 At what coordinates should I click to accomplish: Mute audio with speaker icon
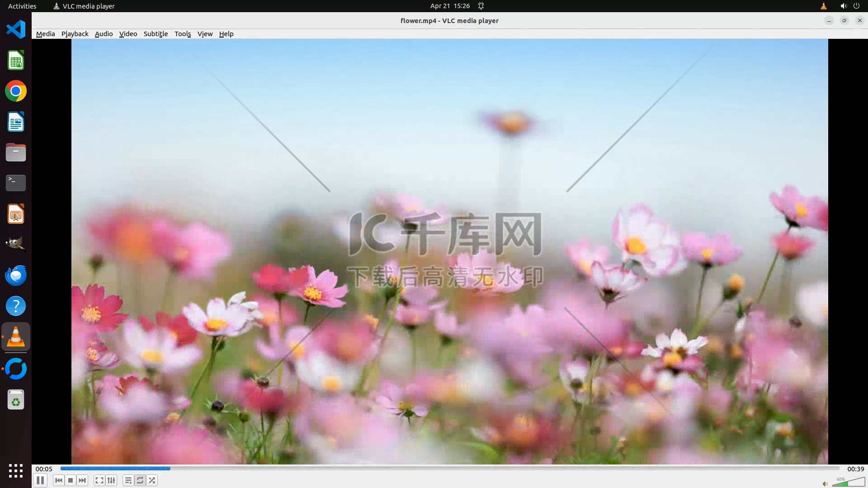(825, 483)
